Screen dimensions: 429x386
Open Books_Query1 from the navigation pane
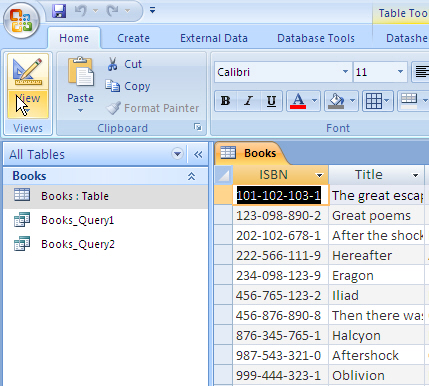point(105,220)
